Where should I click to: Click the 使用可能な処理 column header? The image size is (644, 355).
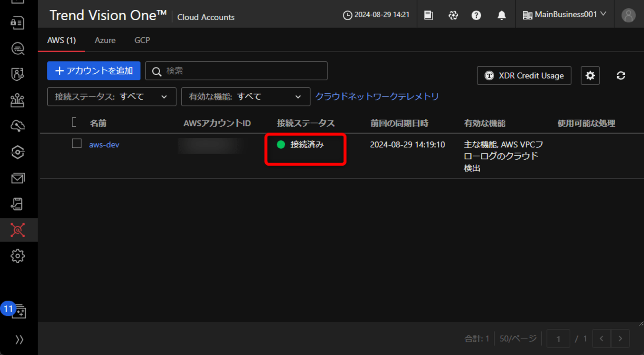(x=586, y=123)
